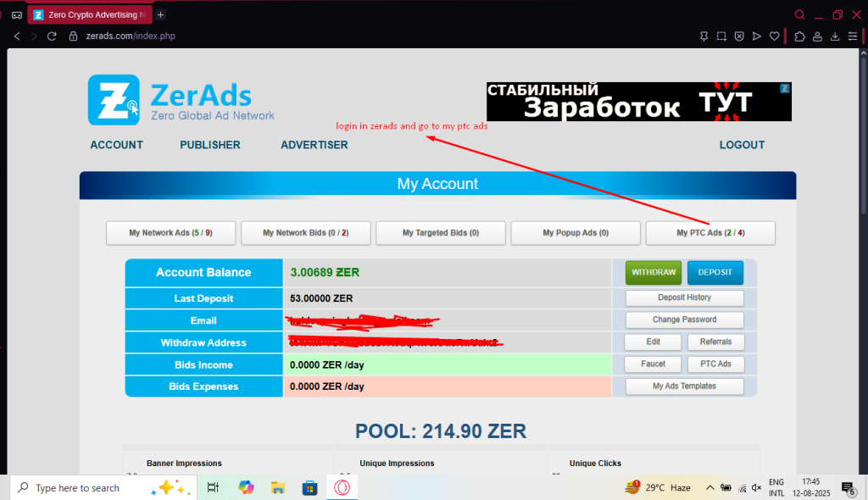Click the heart bookmark icon in address bar
Image resolution: width=868 pixels, height=500 pixels.
tap(774, 36)
